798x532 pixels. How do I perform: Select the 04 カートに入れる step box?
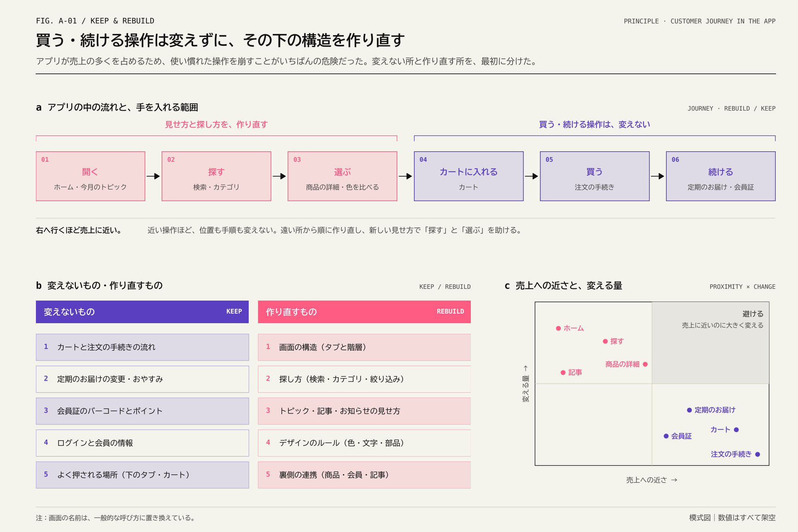click(469, 176)
